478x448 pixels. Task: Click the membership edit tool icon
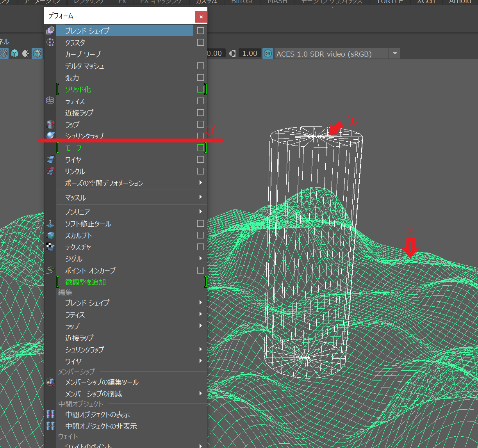50,382
